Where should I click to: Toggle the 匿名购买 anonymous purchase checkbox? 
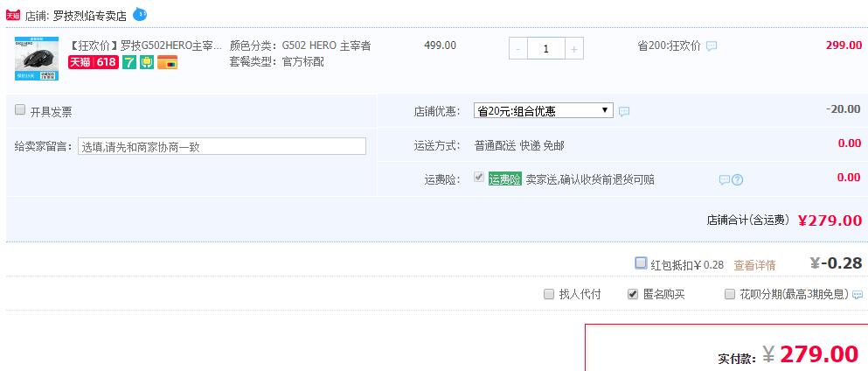click(633, 294)
